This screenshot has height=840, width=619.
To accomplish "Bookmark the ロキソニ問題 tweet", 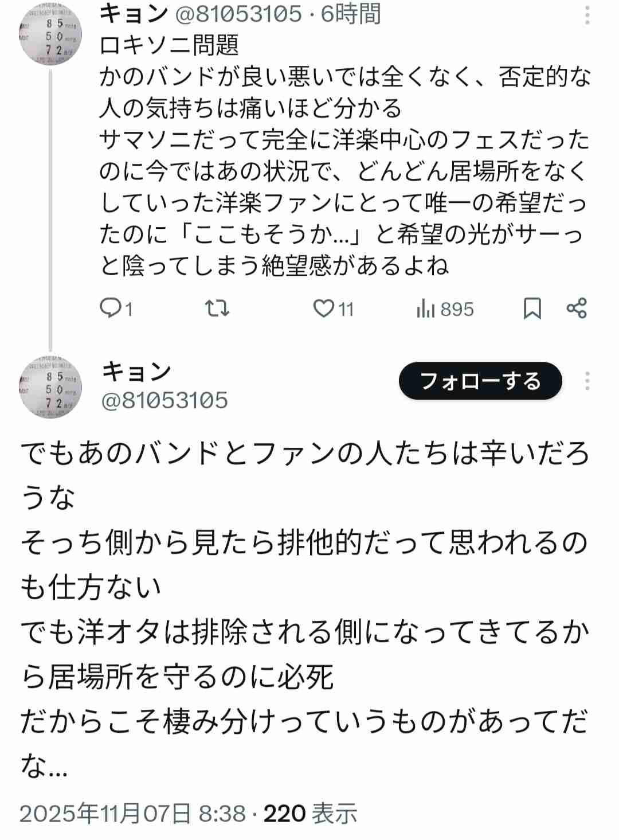I will [532, 309].
